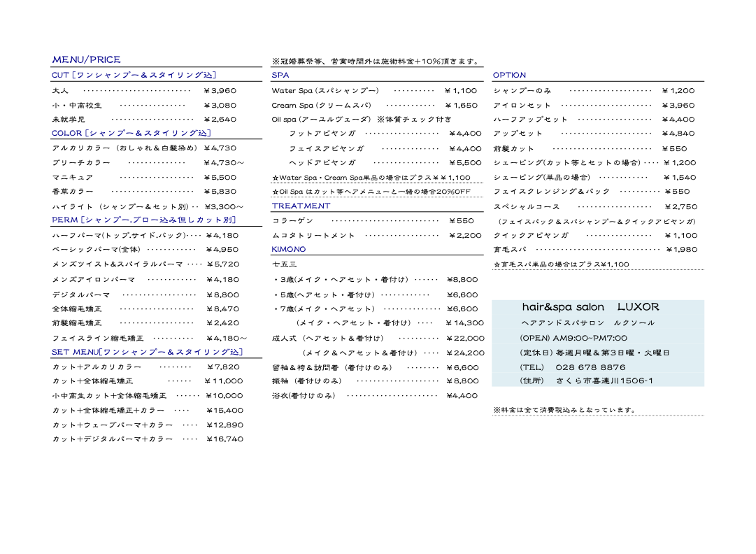The image size is (756, 554).
Task: Select the SPA section header
Action: (280, 75)
